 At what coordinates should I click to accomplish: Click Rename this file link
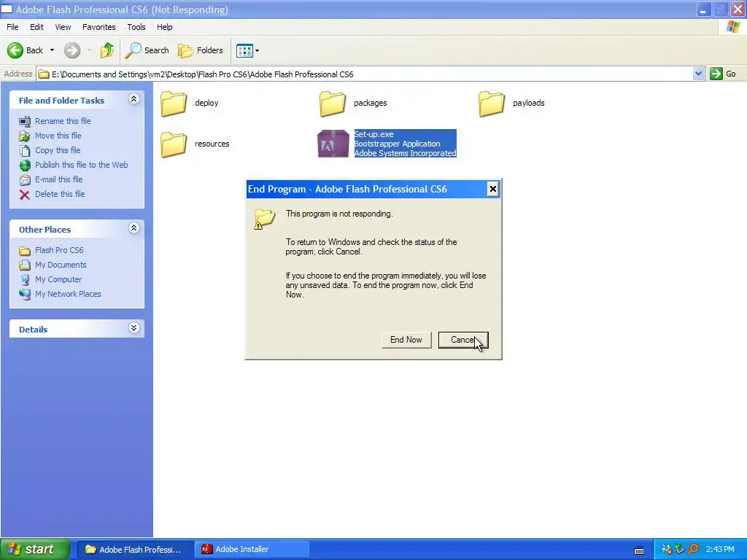63,121
